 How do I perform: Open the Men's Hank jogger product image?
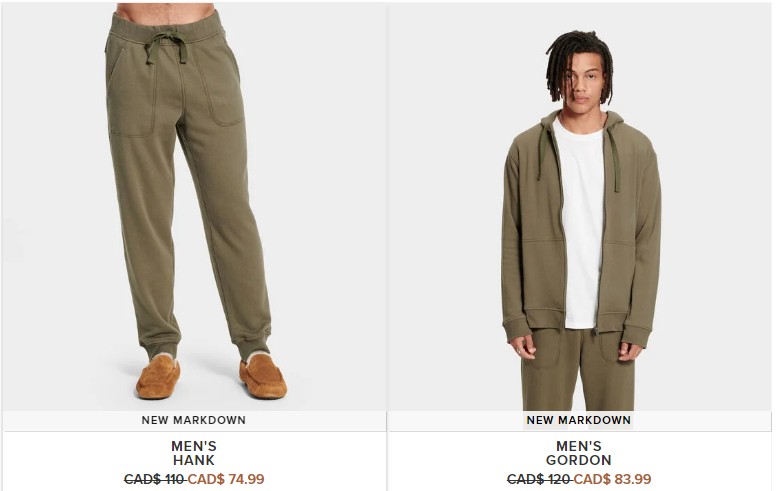pos(194,207)
